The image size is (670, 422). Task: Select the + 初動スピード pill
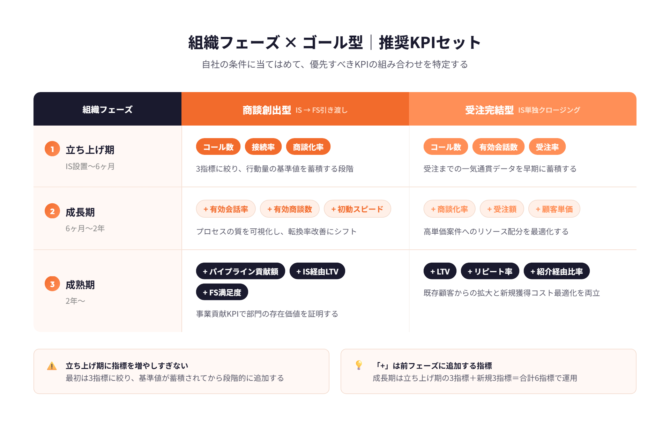[x=357, y=209]
